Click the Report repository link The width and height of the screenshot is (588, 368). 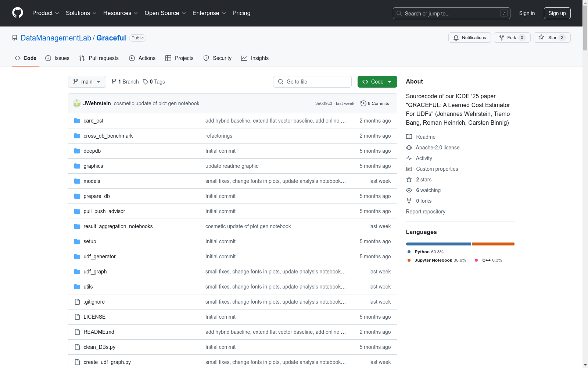[426, 212]
